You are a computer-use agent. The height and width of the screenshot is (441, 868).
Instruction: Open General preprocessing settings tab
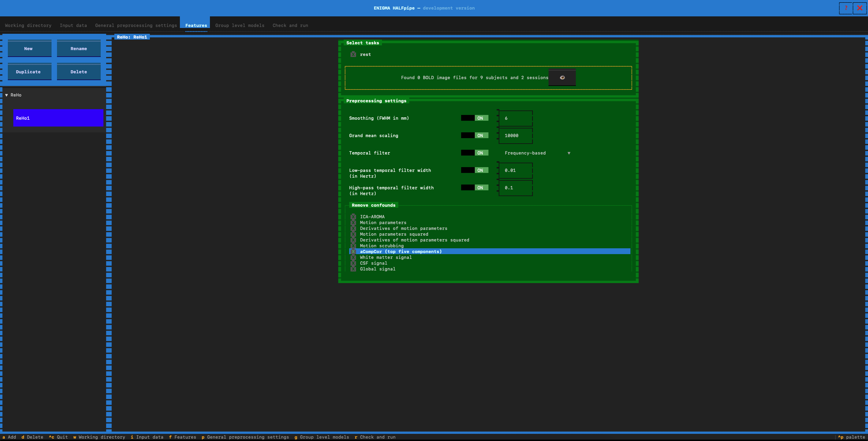pyautogui.click(x=136, y=26)
